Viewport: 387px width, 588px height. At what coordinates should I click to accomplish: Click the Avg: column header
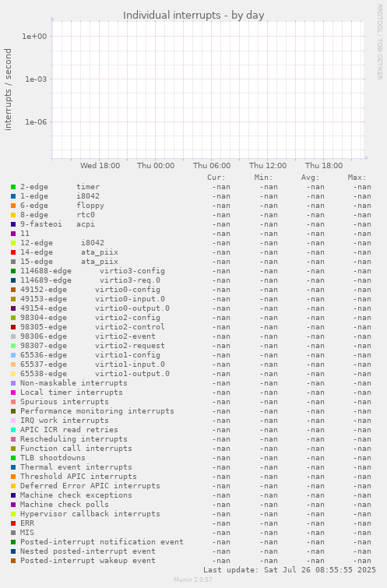[310, 178]
